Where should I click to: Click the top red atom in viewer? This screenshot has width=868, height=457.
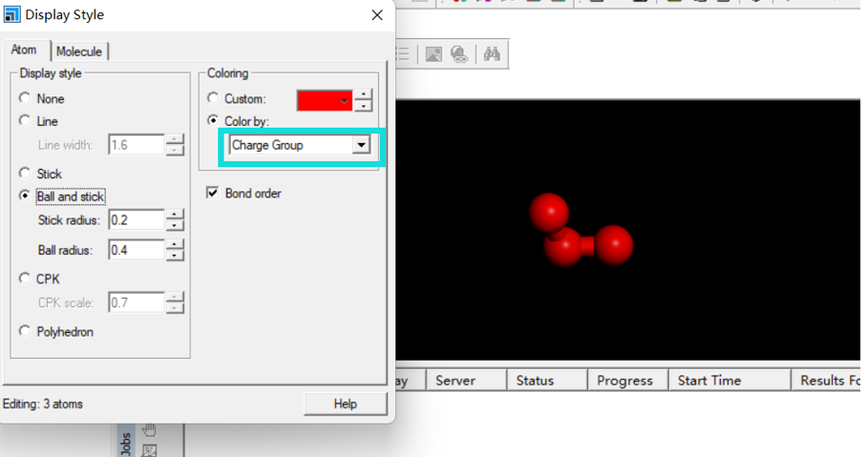(549, 213)
